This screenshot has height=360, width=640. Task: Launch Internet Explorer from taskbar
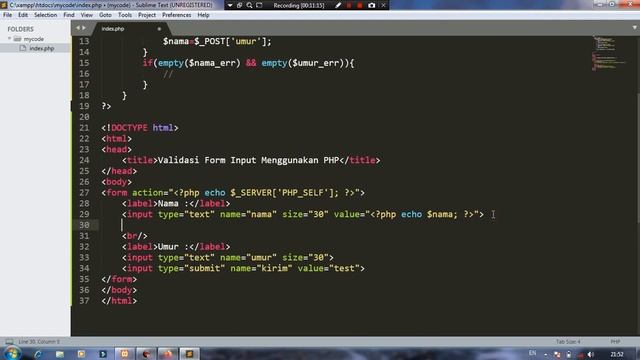click(38, 354)
